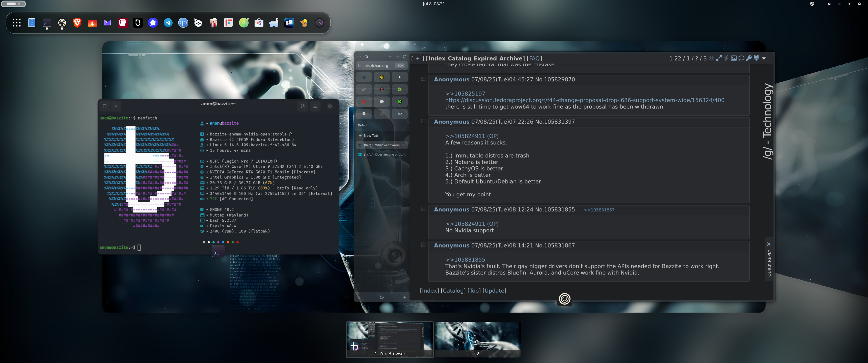
Task: Toggle expand all images arrows icon
Action: pos(719,58)
